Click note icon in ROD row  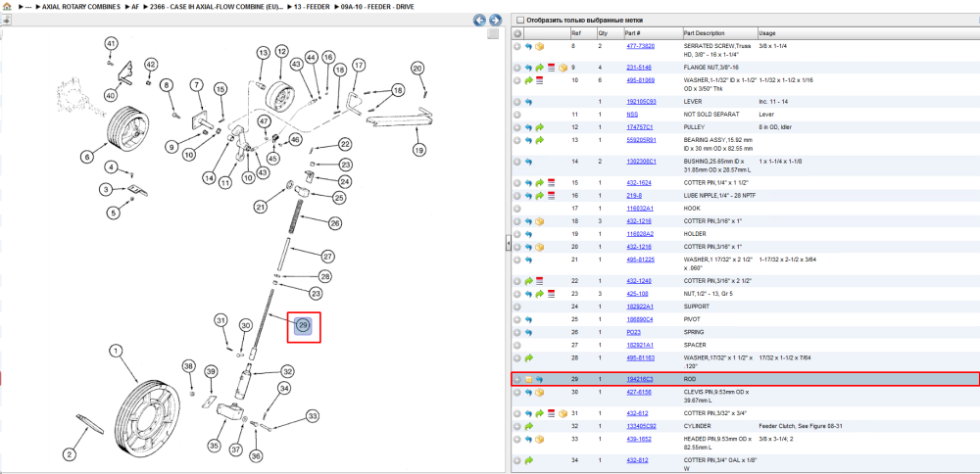point(529,380)
